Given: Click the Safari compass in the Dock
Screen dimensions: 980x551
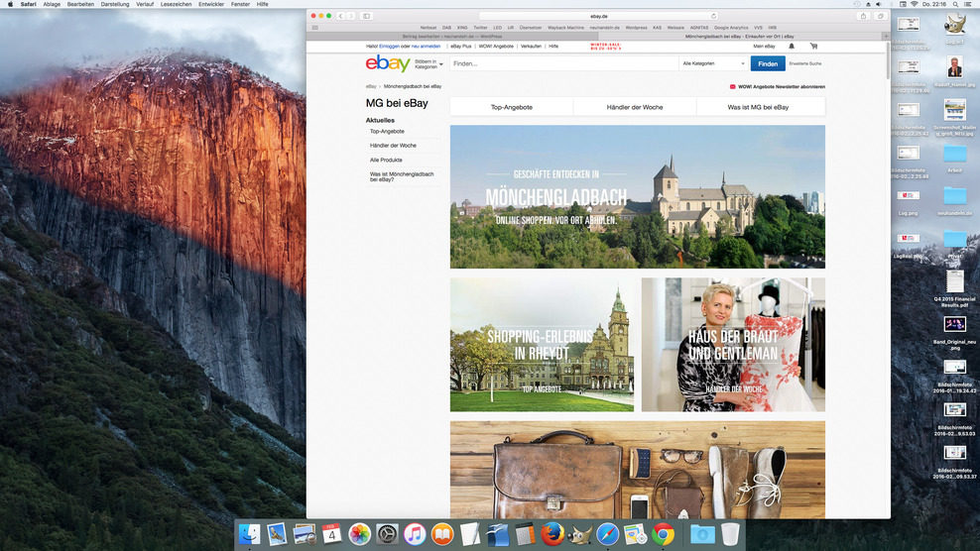Looking at the screenshot, I should coord(607,535).
